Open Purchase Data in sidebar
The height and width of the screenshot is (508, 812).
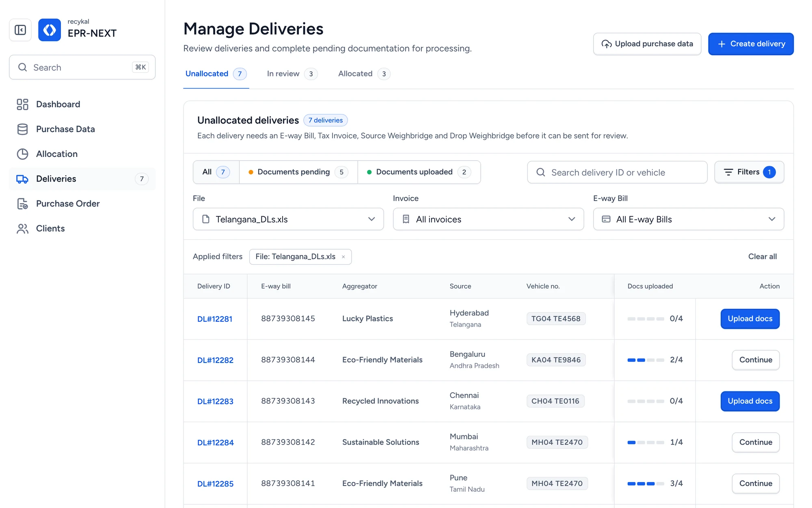[82, 129]
